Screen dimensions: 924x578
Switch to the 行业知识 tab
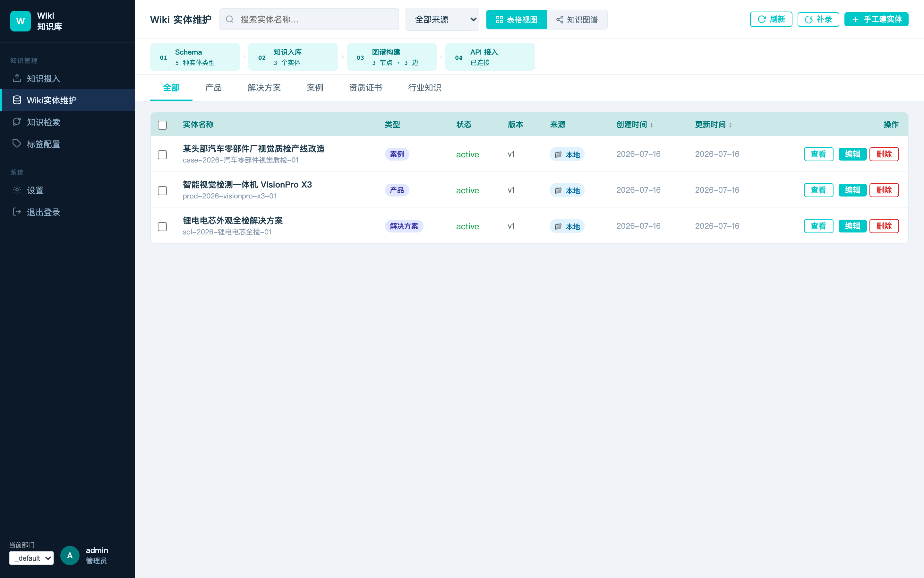(x=424, y=88)
